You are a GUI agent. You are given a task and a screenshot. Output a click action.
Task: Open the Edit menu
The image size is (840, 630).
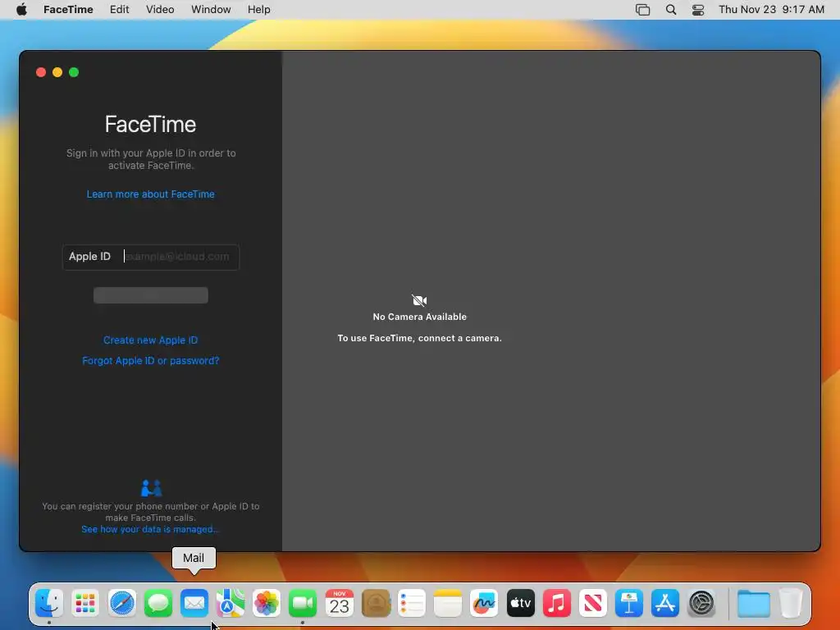click(120, 10)
